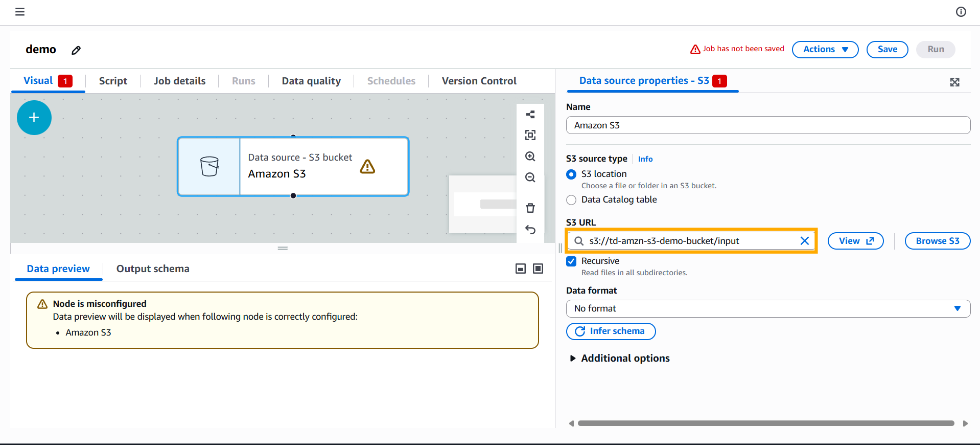Click into the Name input field

(x=768, y=125)
